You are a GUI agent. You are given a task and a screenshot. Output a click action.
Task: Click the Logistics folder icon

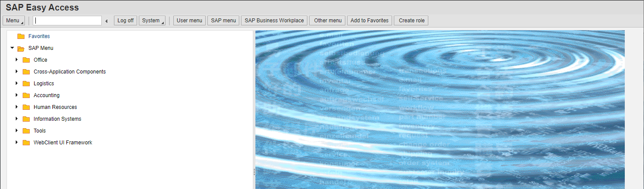26,84
